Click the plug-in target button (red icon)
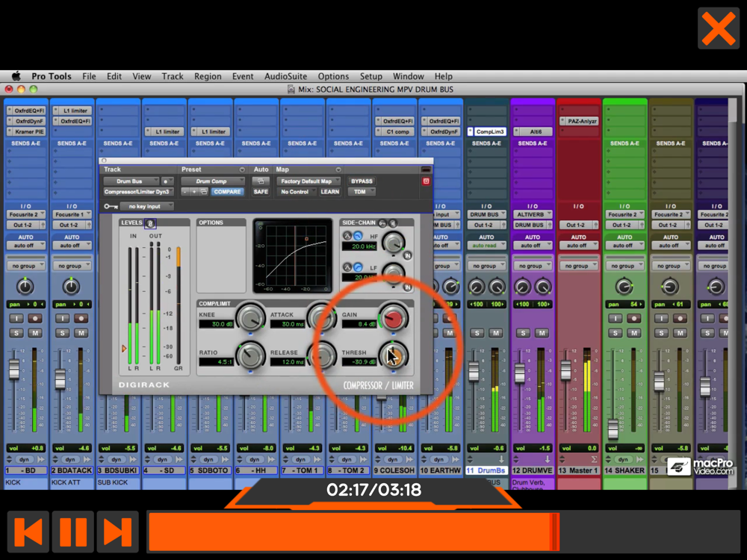747x560 pixels. [x=426, y=181]
